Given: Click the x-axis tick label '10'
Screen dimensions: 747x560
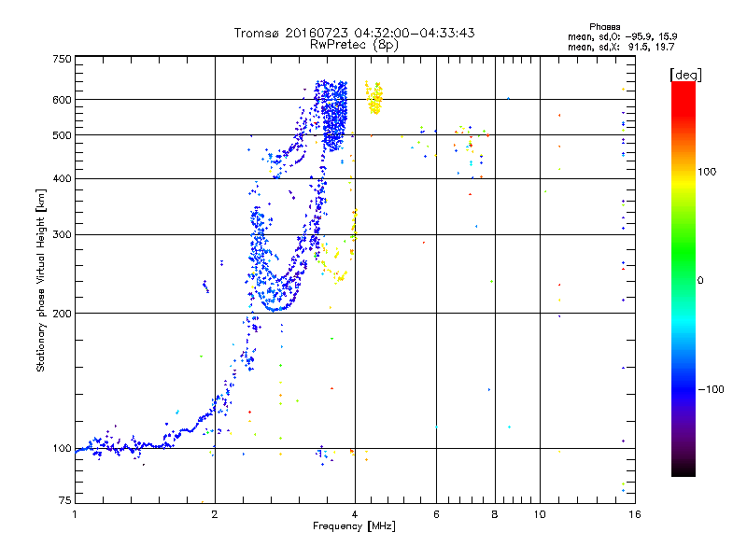Looking at the screenshot, I should 540,514.
